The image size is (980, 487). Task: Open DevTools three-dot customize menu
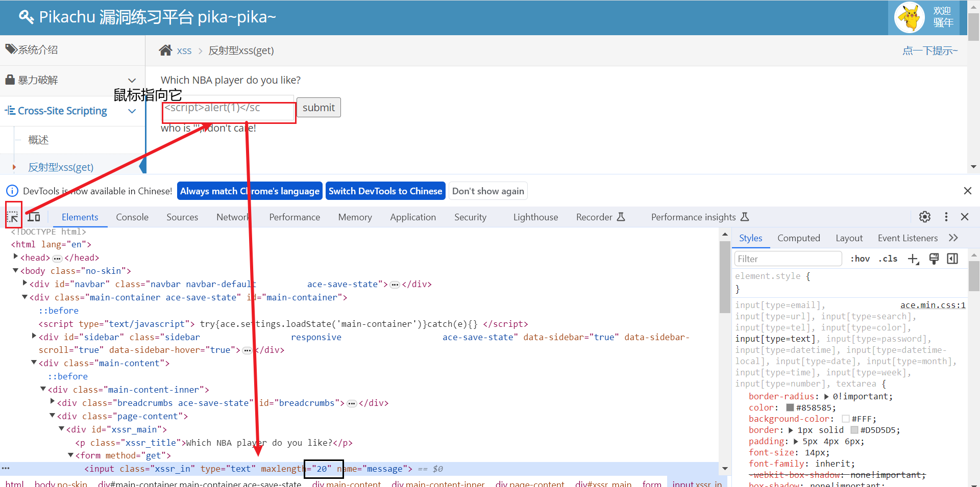click(x=946, y=217)
